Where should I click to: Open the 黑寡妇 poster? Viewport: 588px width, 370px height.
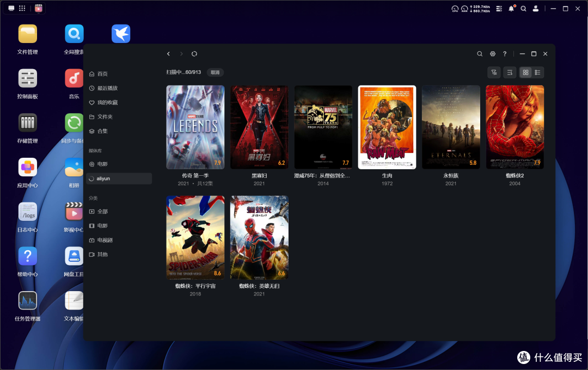[x=259, y=127]
